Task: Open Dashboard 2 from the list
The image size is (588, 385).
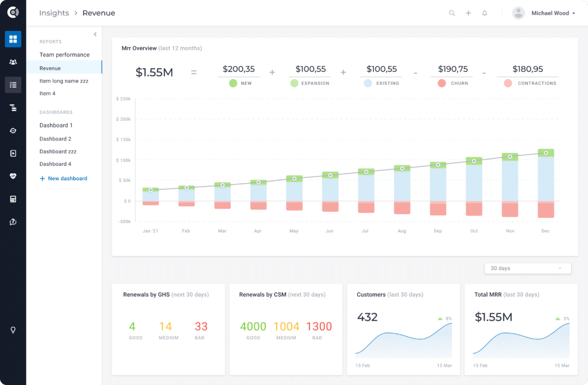Action: point(55,139)
